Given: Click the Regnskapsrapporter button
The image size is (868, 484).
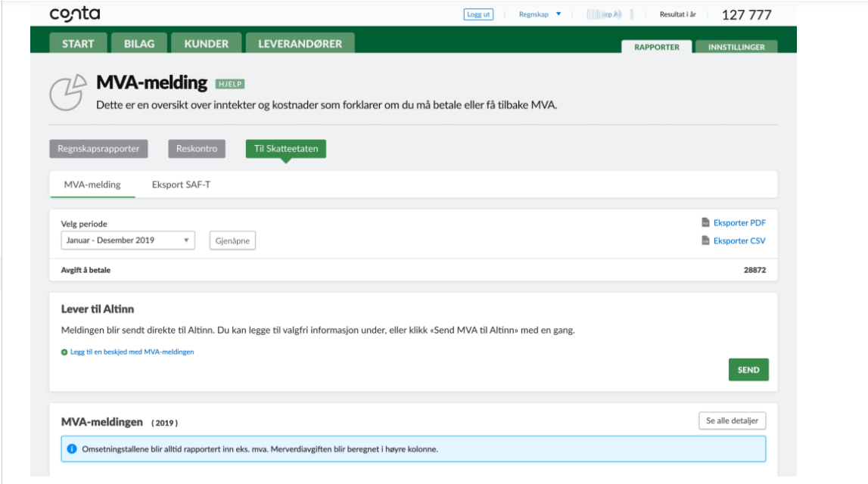Looking at the screenshot, I should click(x=98, y=149).
